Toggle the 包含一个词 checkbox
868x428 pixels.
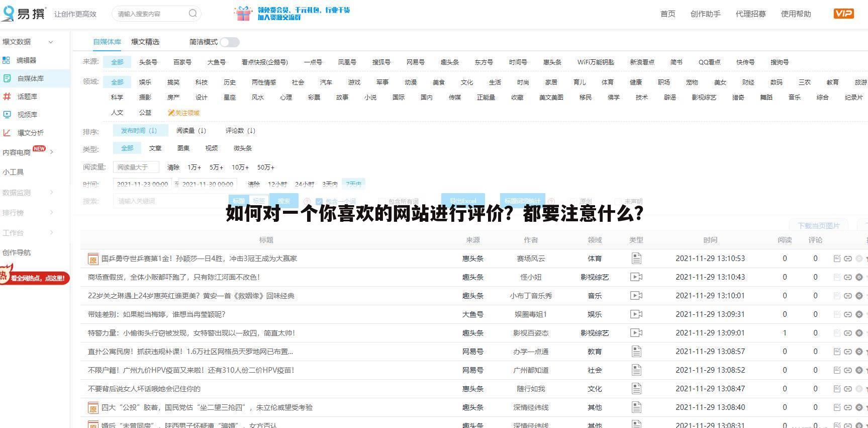tap(319, 201)
